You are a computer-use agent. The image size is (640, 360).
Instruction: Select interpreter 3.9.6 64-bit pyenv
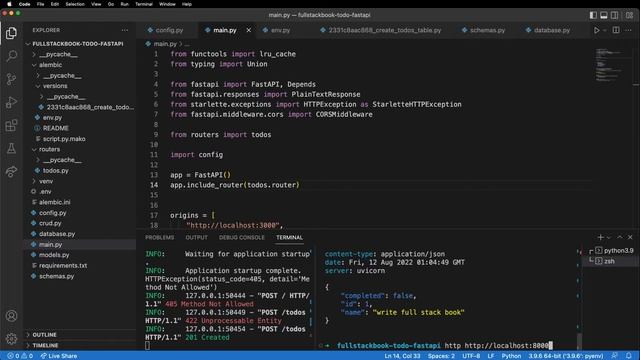566,356
